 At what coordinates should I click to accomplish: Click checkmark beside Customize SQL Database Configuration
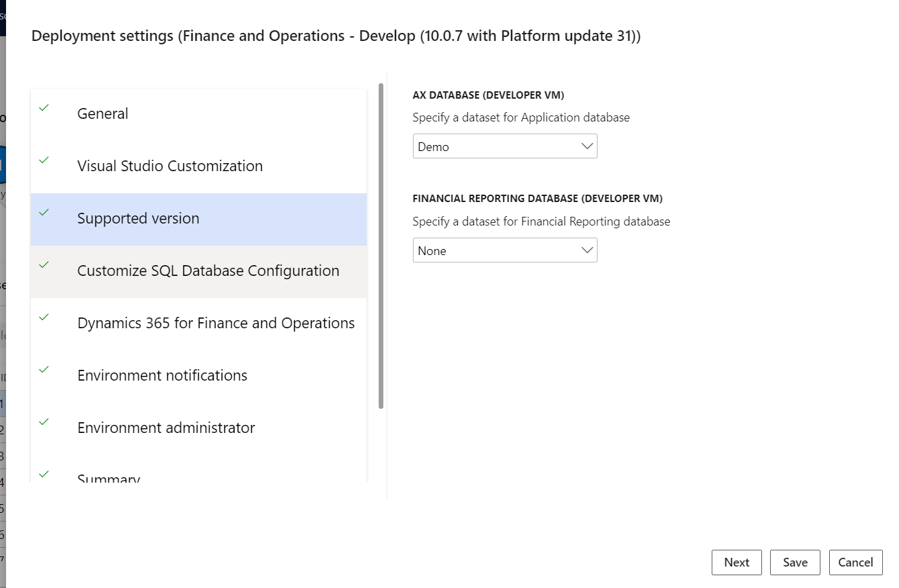44,264
